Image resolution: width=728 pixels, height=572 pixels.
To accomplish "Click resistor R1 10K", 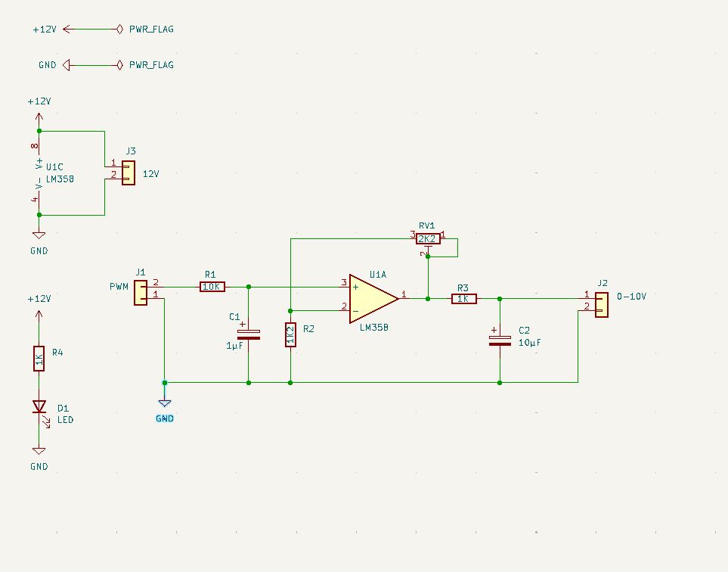I will tap(212, 287).
